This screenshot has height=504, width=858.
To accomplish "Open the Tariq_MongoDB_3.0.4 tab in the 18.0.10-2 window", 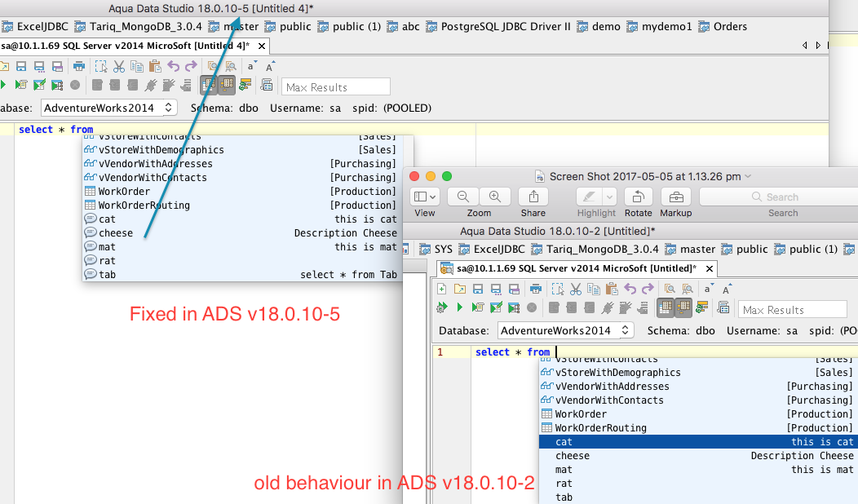I will point(595,249).
